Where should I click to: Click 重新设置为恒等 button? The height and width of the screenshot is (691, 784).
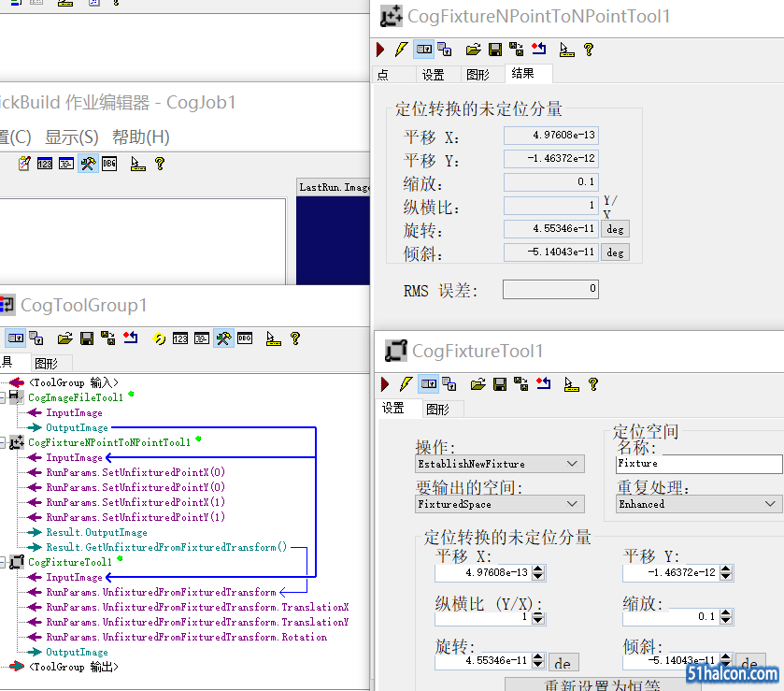(602, 684)
